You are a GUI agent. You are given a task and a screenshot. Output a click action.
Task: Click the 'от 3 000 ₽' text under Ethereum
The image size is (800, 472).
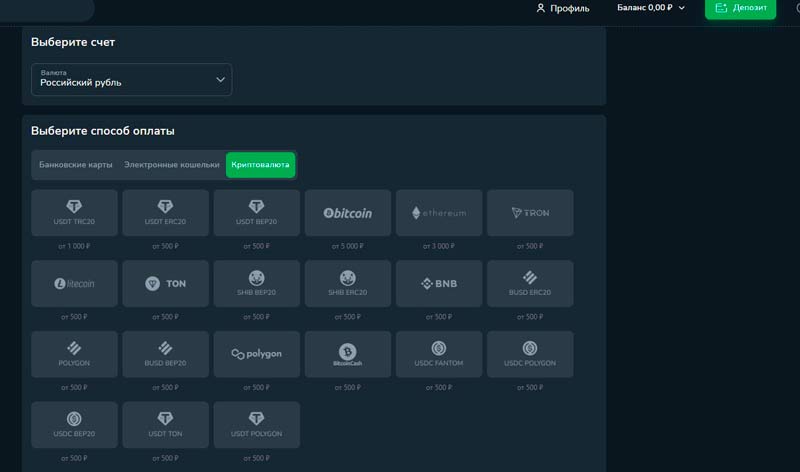click(439, 246)
